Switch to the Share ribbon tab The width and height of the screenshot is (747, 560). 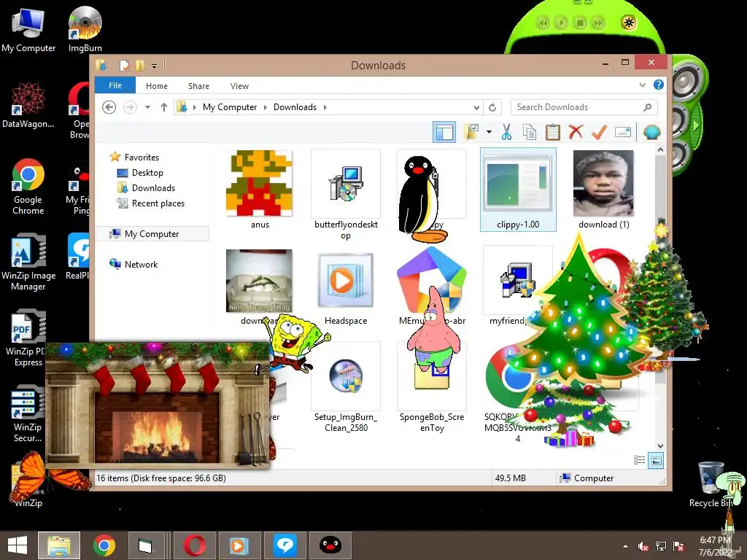[198, 86]
